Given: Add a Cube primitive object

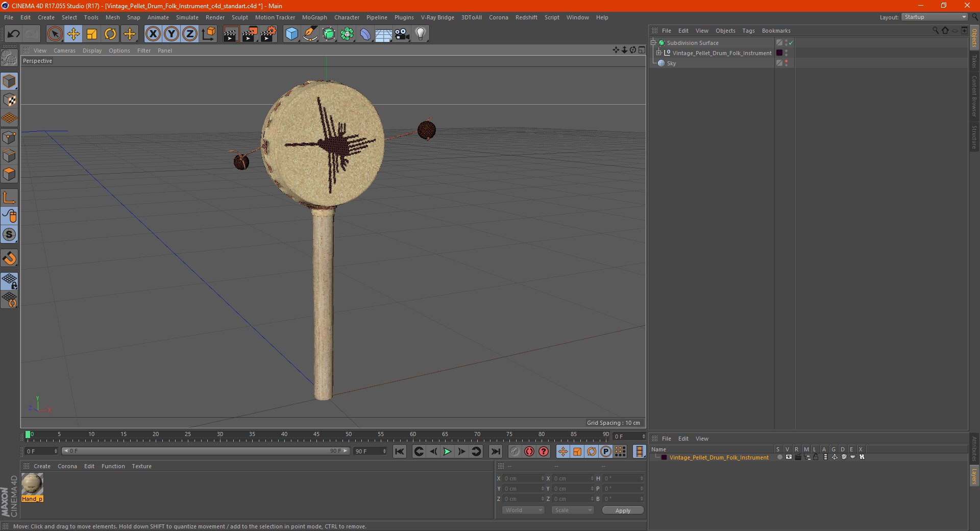Looking at the screenshot, I should pos(291,34).
